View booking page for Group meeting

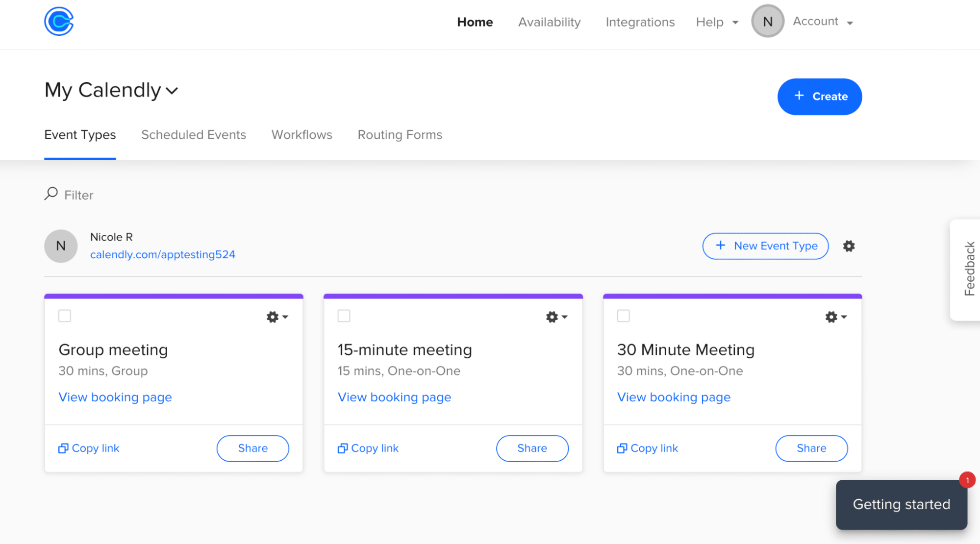115,397
